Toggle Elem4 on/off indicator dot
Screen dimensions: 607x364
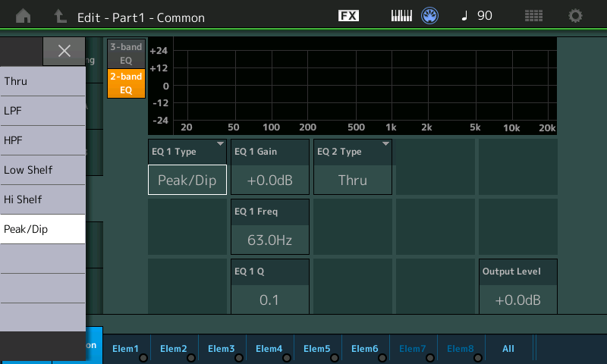point(287,358)
